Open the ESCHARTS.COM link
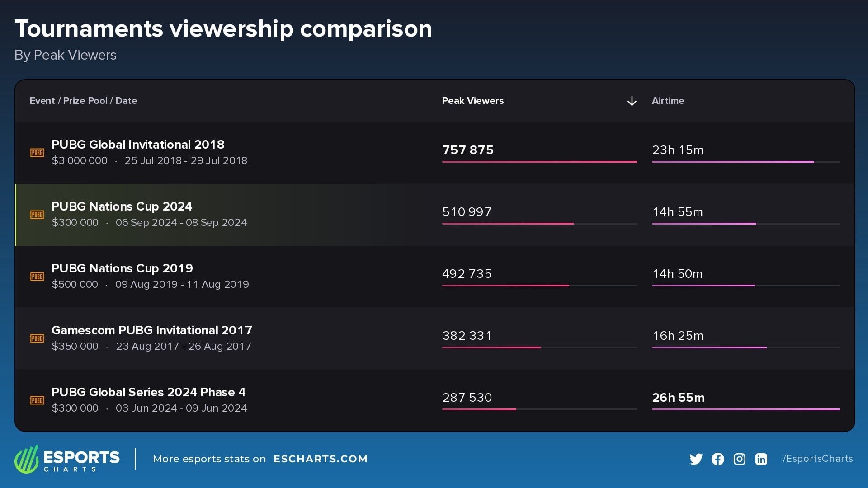 click(321, 459)
